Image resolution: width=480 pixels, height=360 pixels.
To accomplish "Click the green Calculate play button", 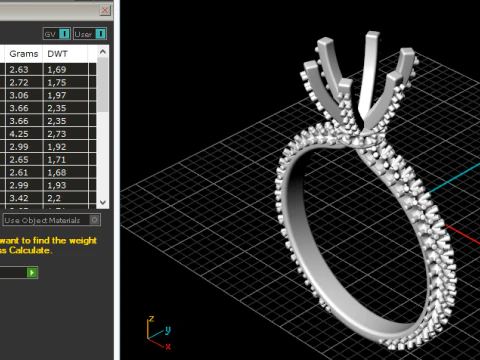I will click(x=32, y=273).
